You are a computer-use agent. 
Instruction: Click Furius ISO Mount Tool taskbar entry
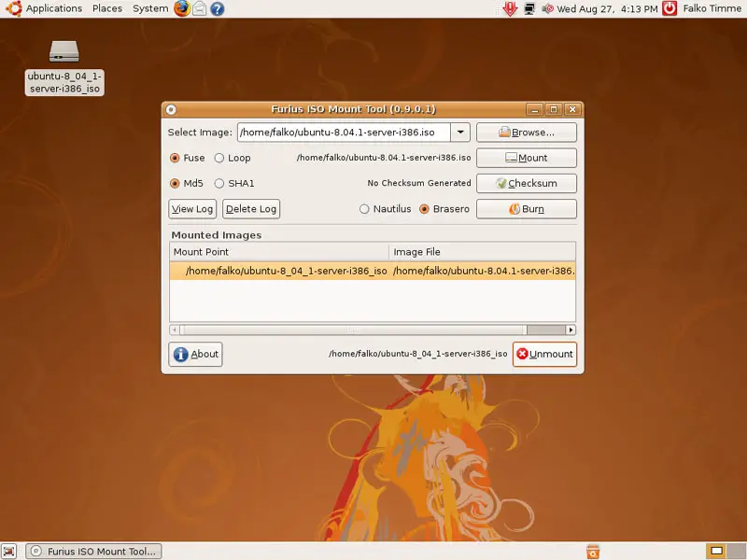click(94, 552)
